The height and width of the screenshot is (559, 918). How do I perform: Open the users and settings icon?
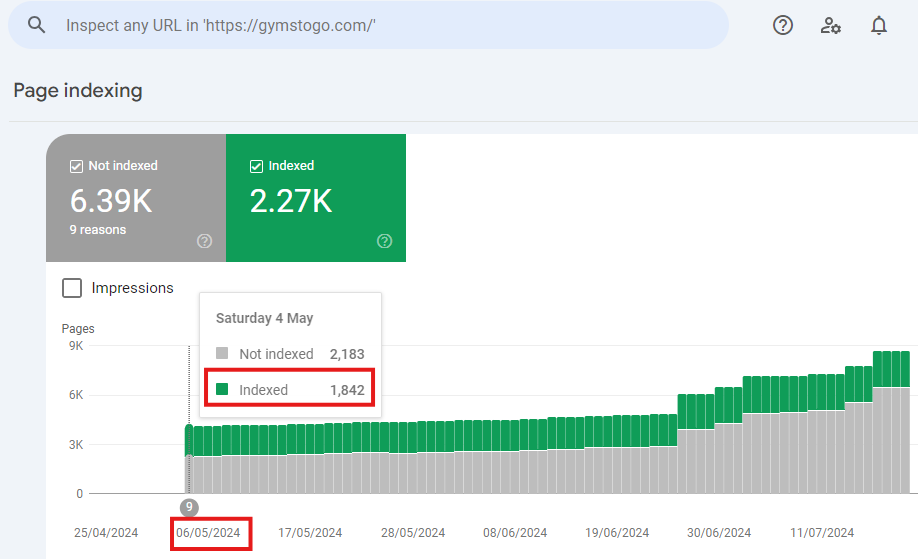pos(830,25)
